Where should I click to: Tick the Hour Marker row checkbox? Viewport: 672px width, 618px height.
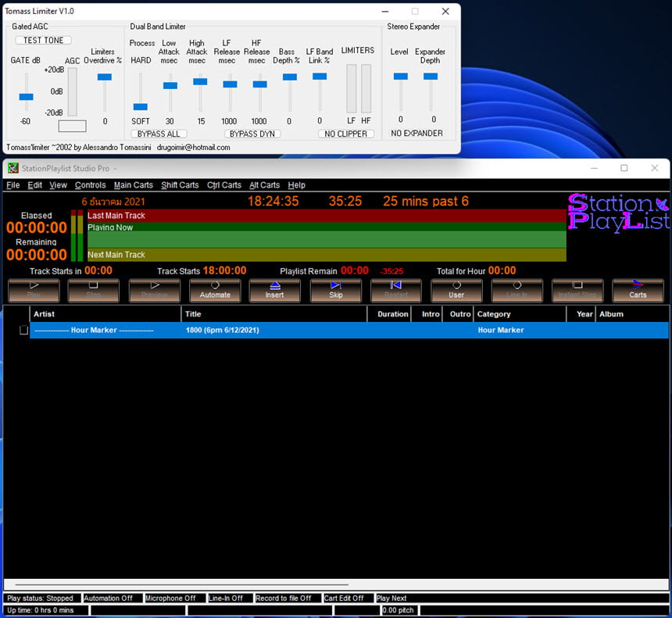(x=23, y=330)
